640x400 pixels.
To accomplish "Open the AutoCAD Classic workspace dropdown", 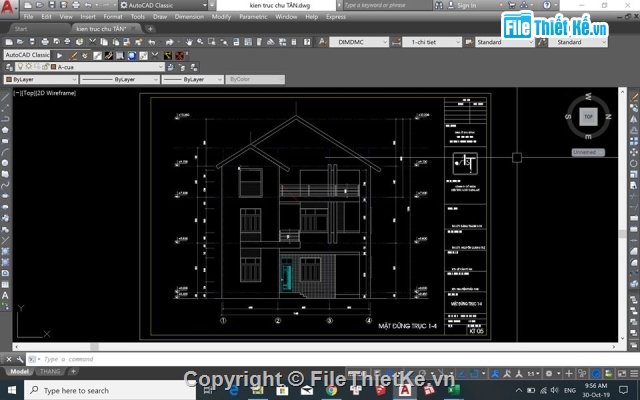I will (x=163, y=5).
